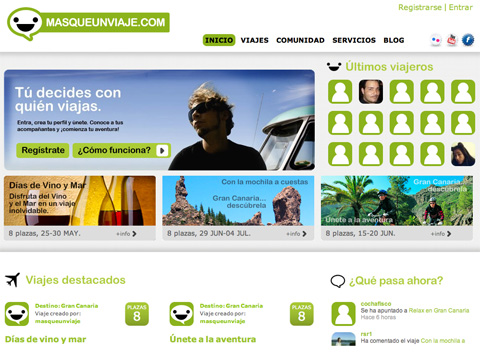This screenshot has height=361, width=480.
Task: Open the Únete a la aventura cycling banner
Action: pos(397,201)
